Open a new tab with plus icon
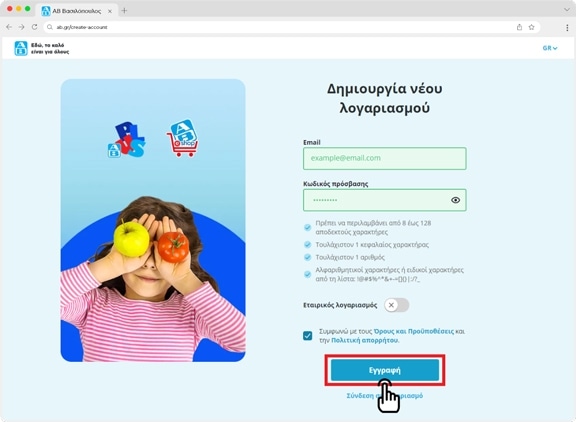The height and width of the screenshot is (422, 576). pos(124,11)
